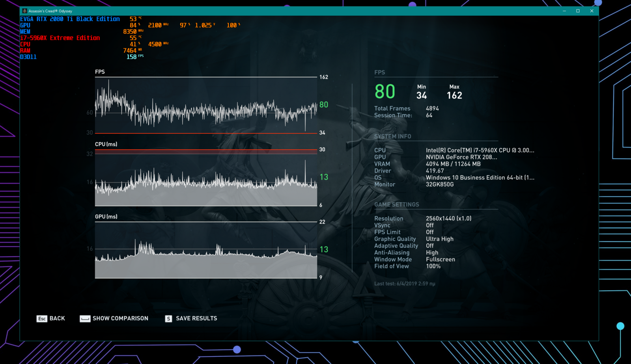This screenshot has width=631, height=364.
Task: Click overlay 158 FPS reading
Action: tap(135, 57)
